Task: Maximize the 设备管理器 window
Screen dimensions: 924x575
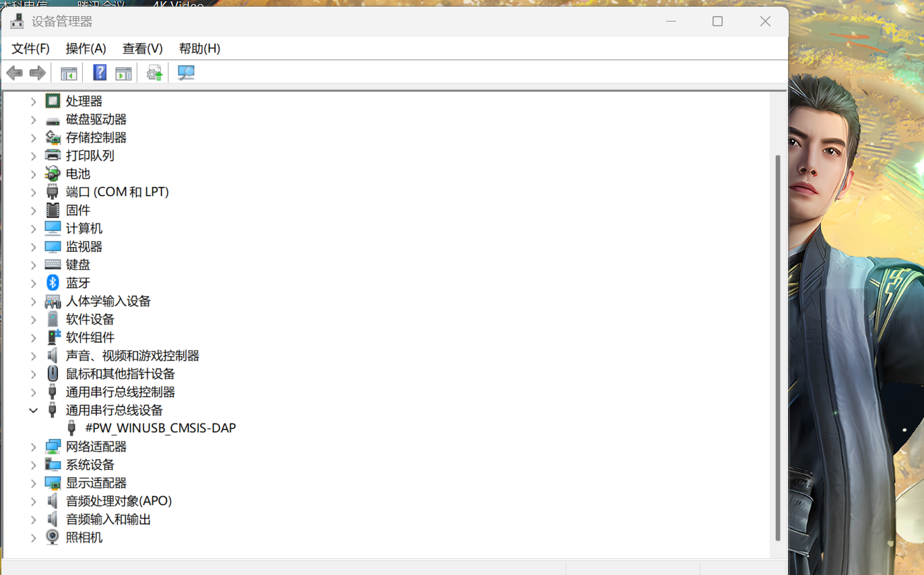Action: coord(718,22)
